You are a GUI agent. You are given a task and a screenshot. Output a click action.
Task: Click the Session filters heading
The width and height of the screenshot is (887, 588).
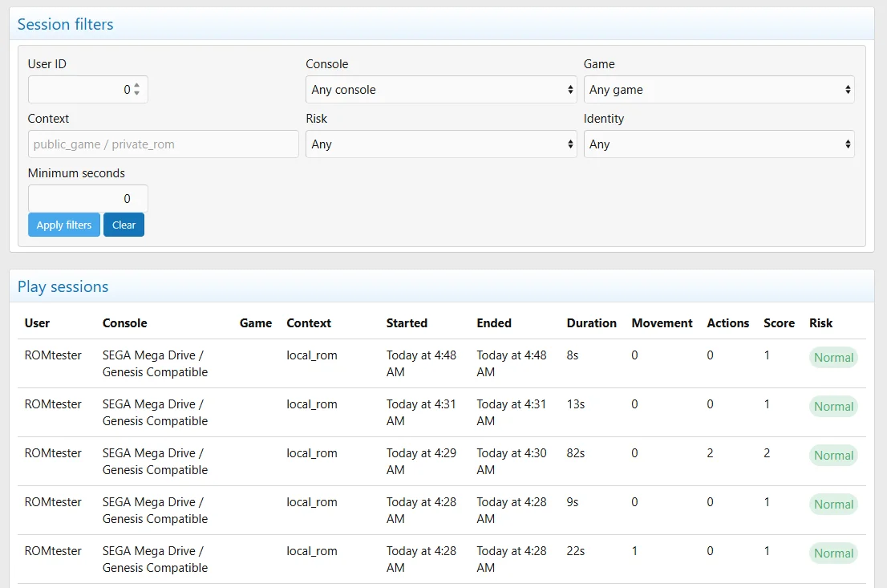pyautogui.click(x=66, y=24)
